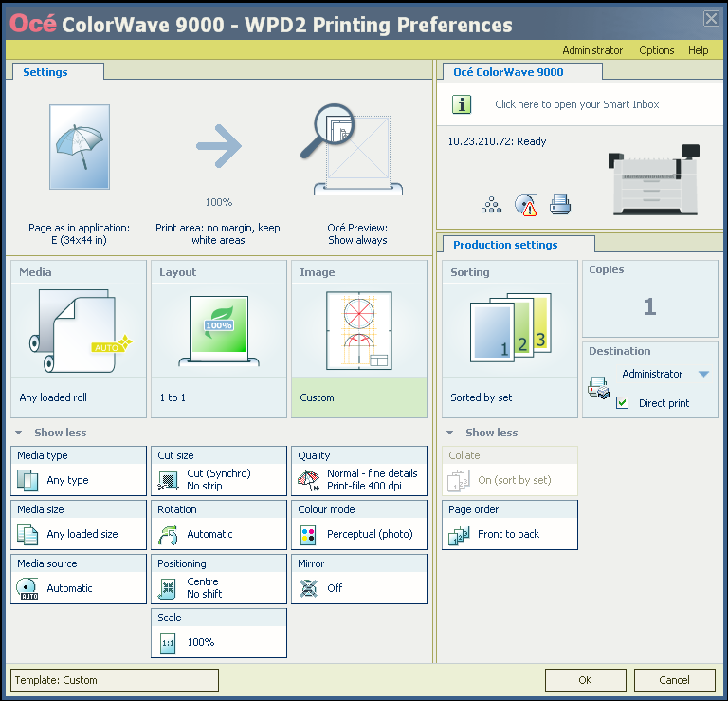
Task: Click the Image custom drawing icon
Action: coord(359,331)
